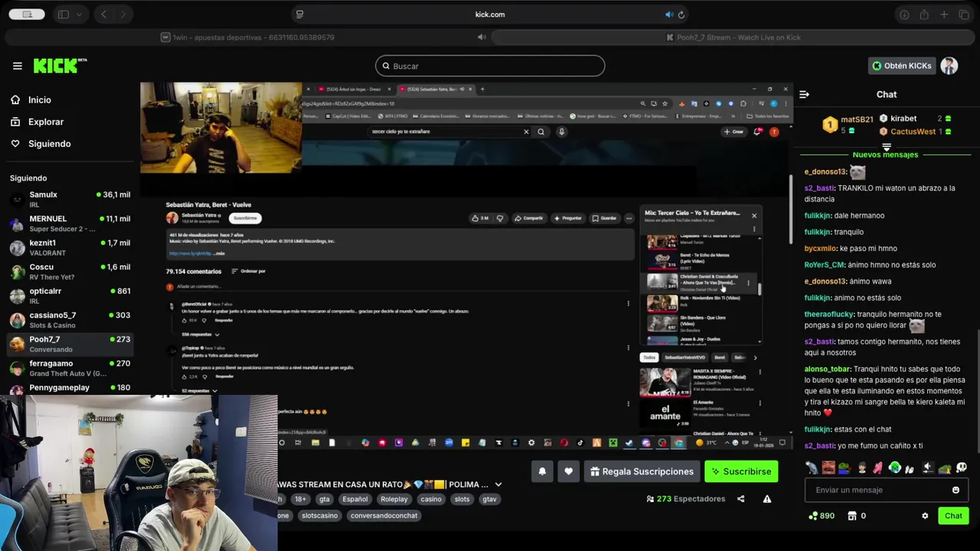Click username alonso_tobar in chat
The image size is (980, 551).
827,369
